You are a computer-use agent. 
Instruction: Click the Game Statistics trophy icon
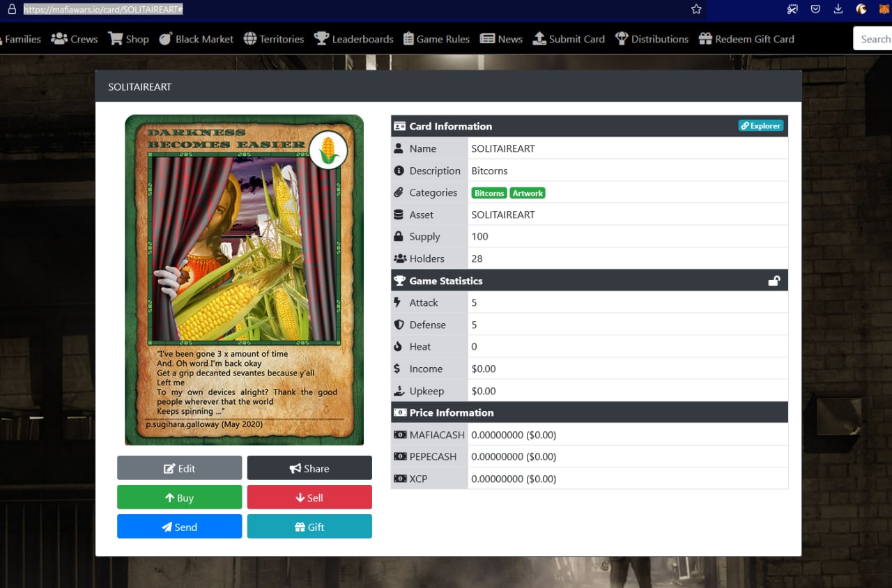(x=399, y=281)
